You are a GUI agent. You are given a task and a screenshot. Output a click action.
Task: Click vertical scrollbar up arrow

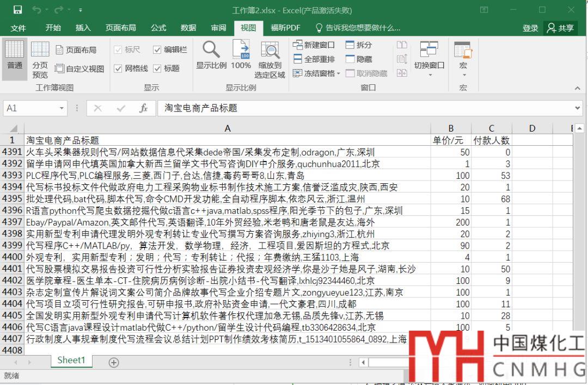tap(579, 128)
